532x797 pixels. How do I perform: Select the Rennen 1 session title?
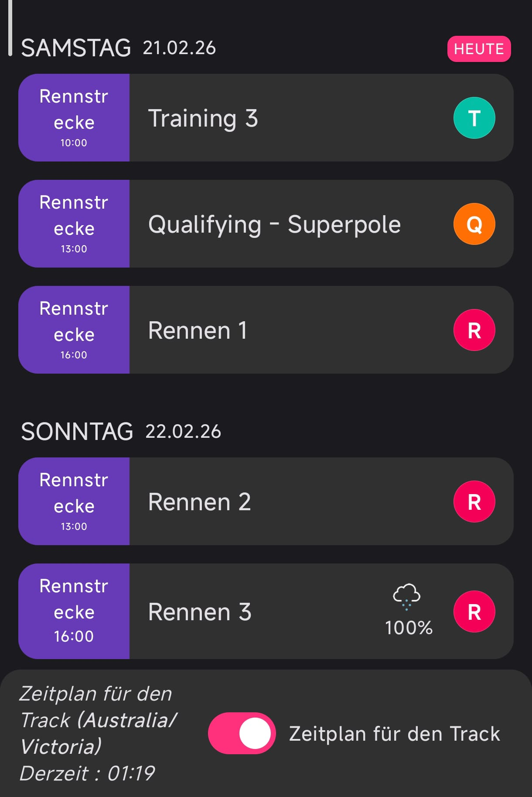[x=198, y=330]
